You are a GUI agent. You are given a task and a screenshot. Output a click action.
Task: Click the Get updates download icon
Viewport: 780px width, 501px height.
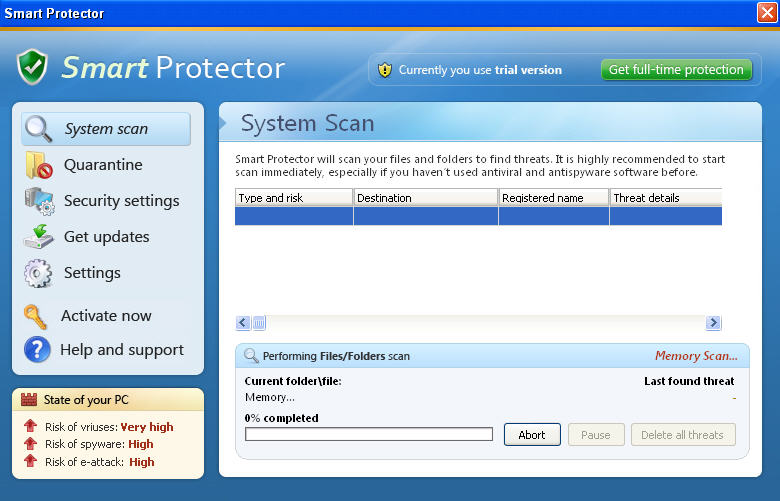tap(38, 237)
